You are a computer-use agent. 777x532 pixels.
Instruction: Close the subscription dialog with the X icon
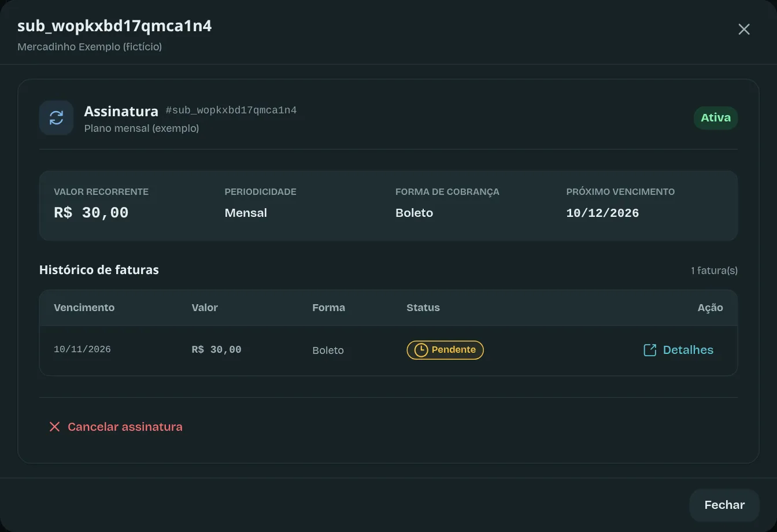pos(743,29)
